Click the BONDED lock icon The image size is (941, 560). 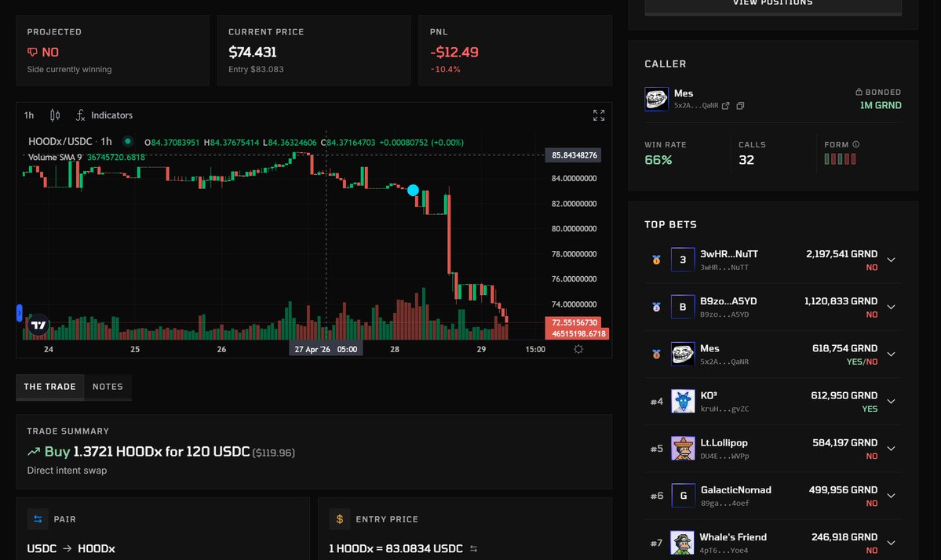pos(859,92)
